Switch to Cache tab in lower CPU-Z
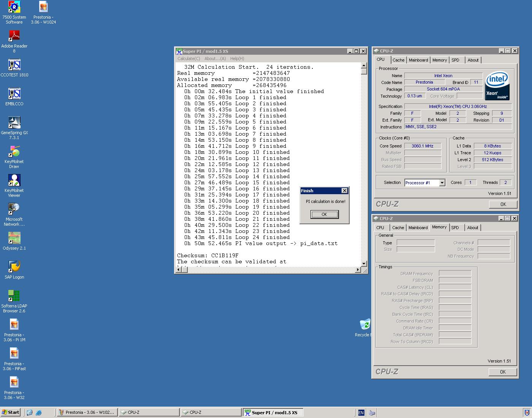Viewport: 532px width, 418px height. coord(398,228)
